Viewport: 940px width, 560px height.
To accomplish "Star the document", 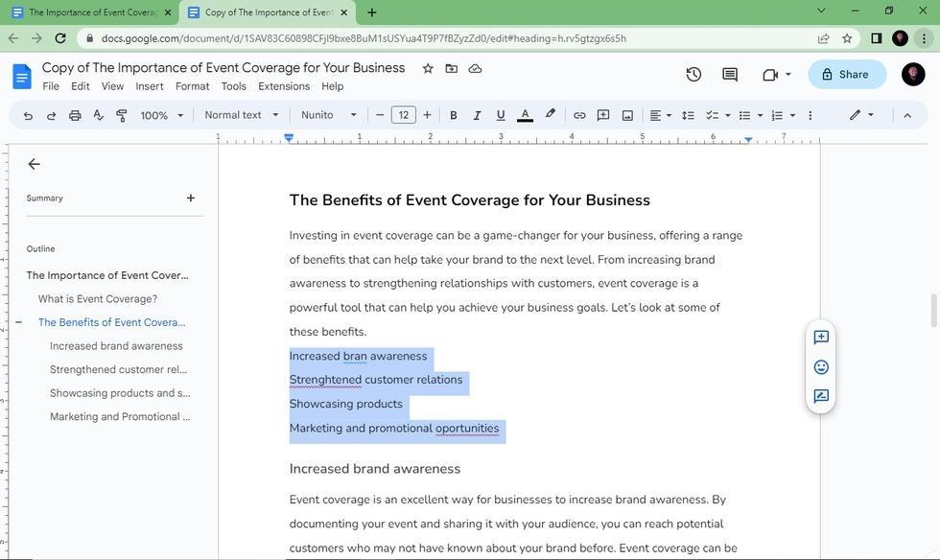I will pos(428,68).
